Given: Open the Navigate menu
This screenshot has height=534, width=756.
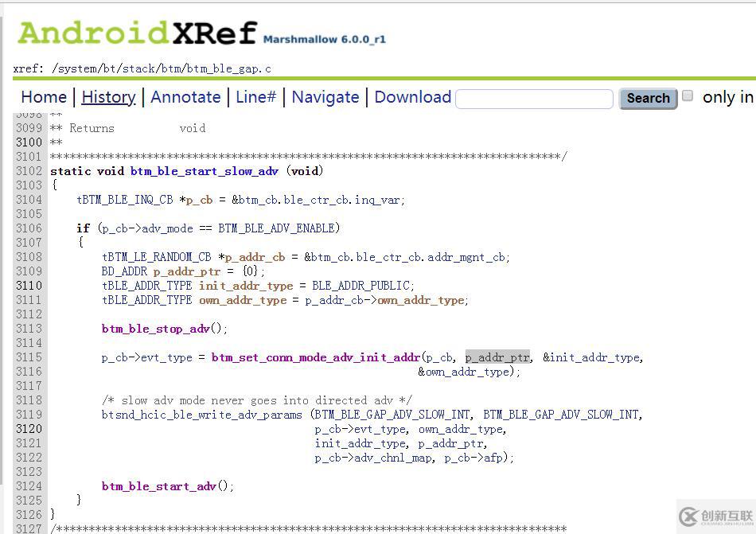Looking at the screenshot, I should (x=325, y=97).
